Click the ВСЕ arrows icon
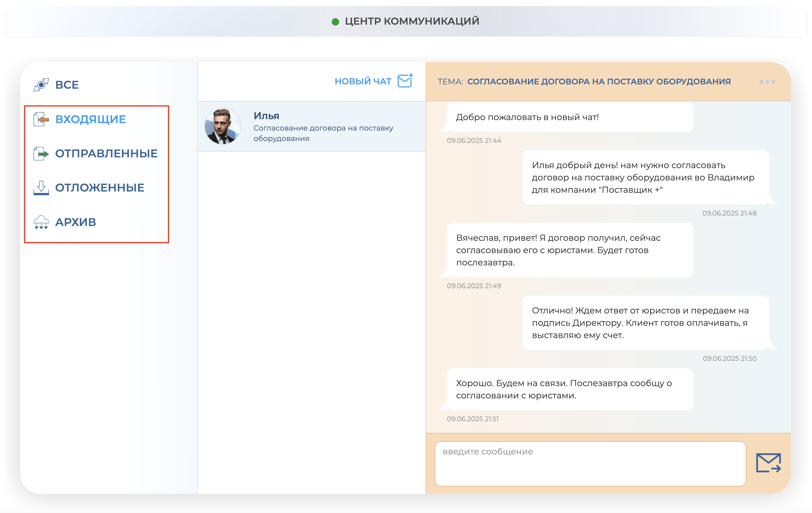The width and height of the screenshot is (812, 513). (x=41, y=84)
